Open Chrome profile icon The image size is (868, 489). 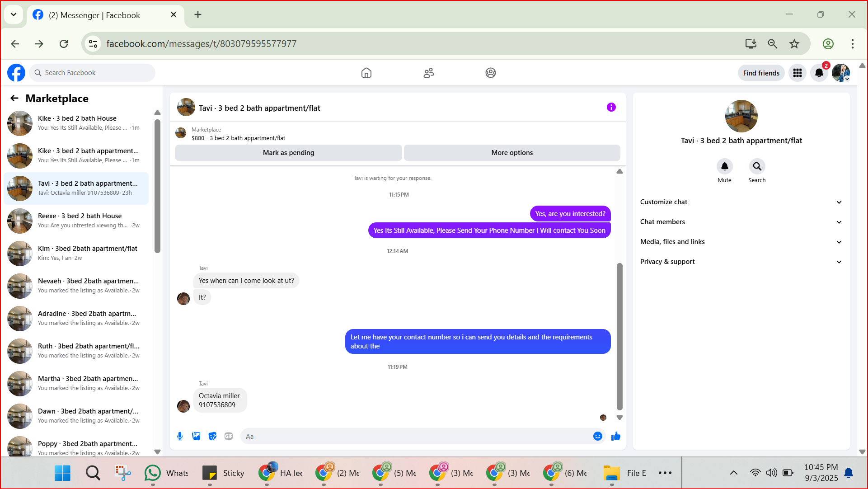[x=828, y=44]
